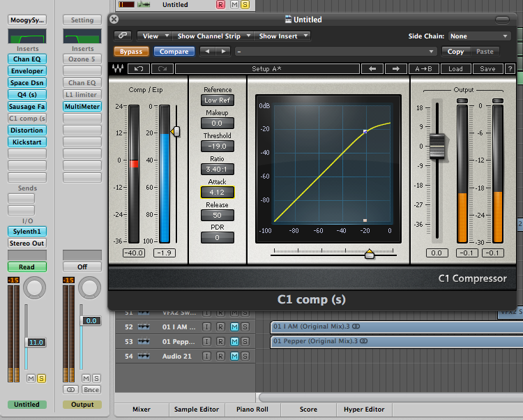
Task: Reset right output meter clip indicator
Action: pyautogui.click(x=498, y=100)
